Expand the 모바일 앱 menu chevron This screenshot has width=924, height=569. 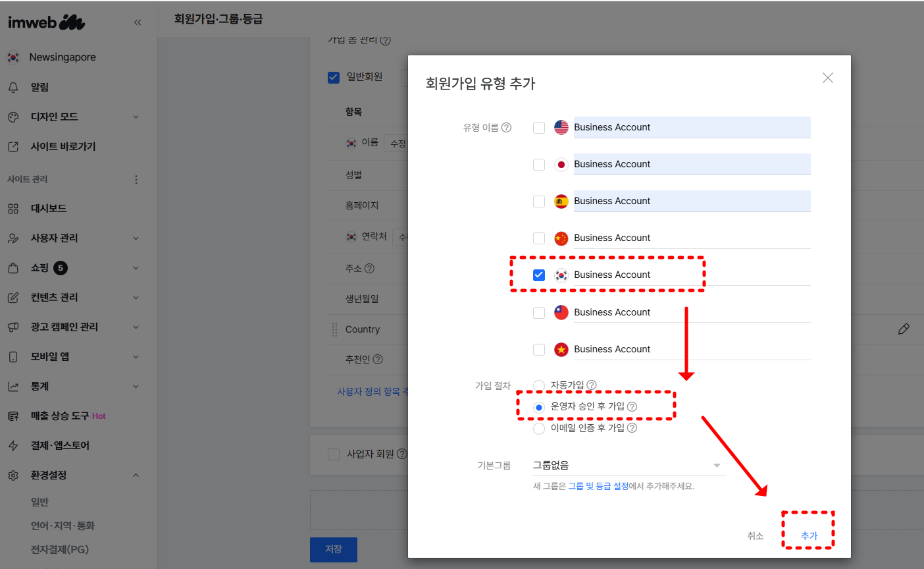coord(136,356)
